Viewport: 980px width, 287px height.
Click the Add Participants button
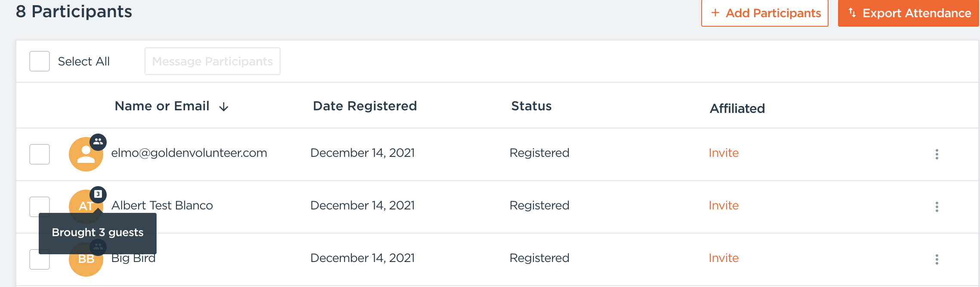(765, 13)
